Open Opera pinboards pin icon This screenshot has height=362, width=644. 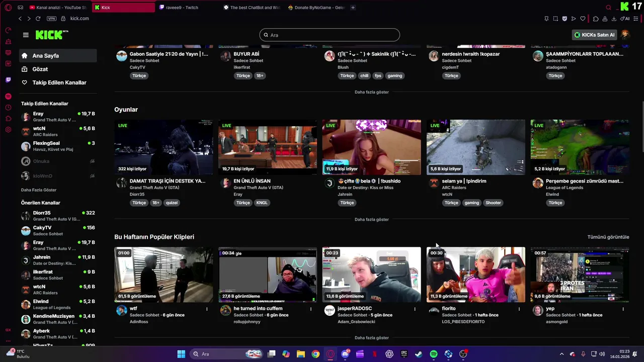pyautogui.click(x=546, y=19)
